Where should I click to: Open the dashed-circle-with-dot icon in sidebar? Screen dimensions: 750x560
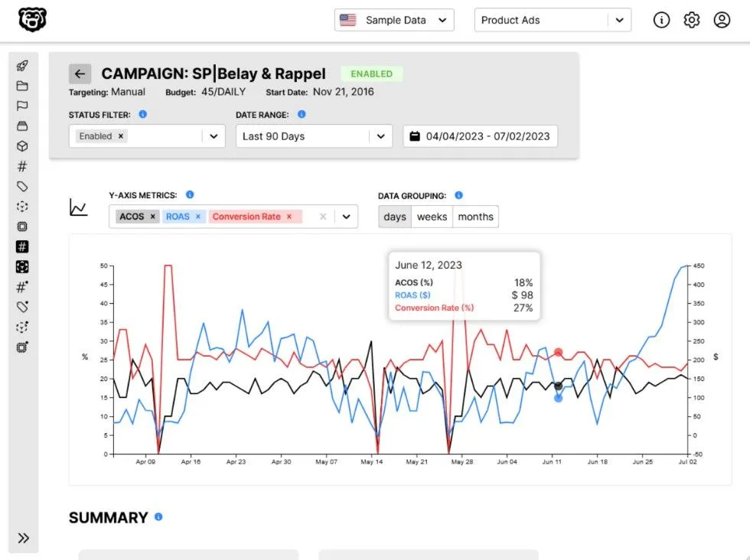22,327
